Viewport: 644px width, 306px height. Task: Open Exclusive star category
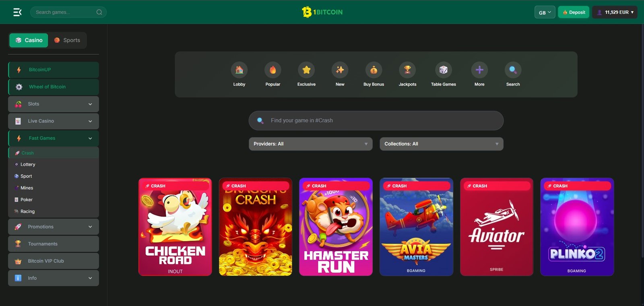(x=306, y=70)
